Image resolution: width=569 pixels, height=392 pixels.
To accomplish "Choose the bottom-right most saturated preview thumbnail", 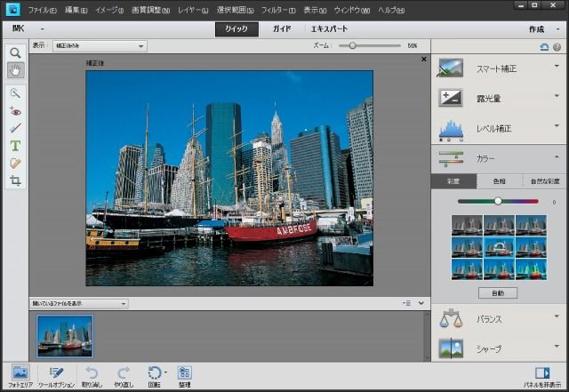I will pyautogui.click(x=531, y=269).
